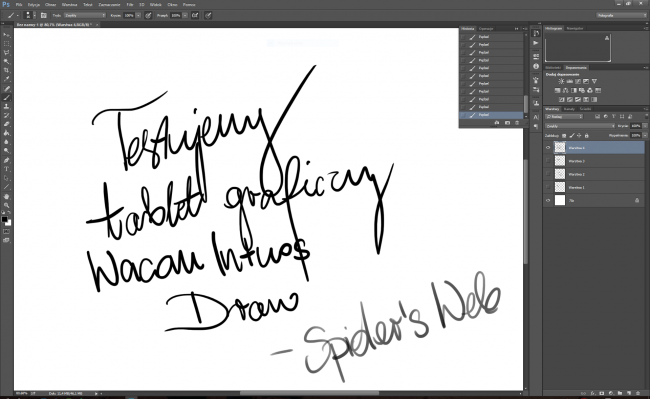Select the Quick Selection tool
The height and width of the screenshot is (399, 650).
tap(6, 61)
